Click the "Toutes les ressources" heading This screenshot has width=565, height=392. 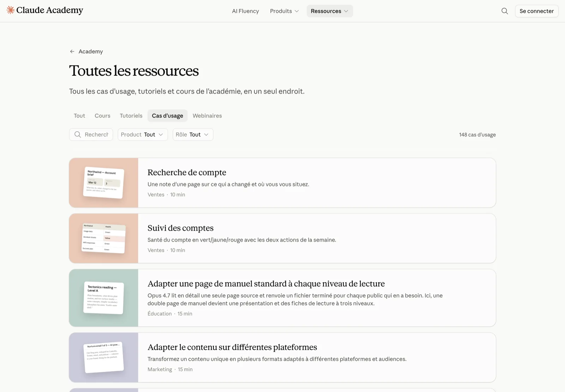click(x=134, y=71)
